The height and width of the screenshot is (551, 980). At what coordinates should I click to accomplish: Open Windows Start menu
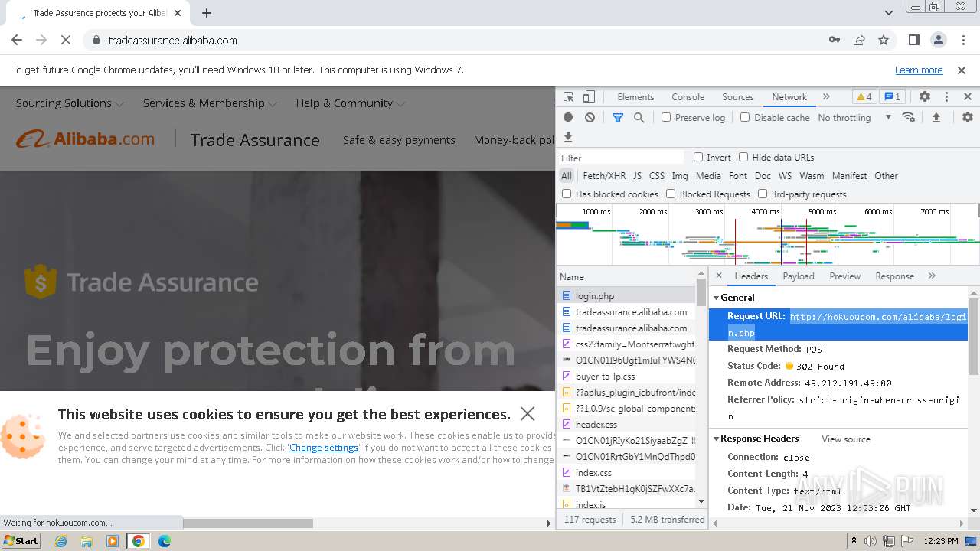point(21,541)
